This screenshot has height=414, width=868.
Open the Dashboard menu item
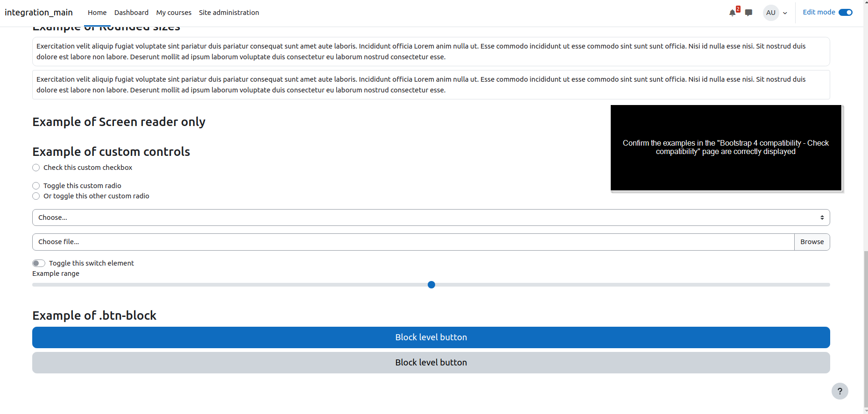pyautogui.click(x=131, y=13)
